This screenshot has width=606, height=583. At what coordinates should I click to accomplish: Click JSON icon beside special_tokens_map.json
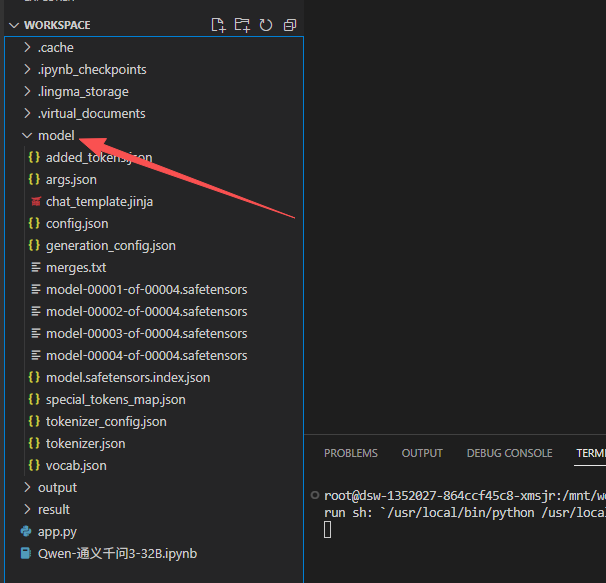[x=34, y=399]
